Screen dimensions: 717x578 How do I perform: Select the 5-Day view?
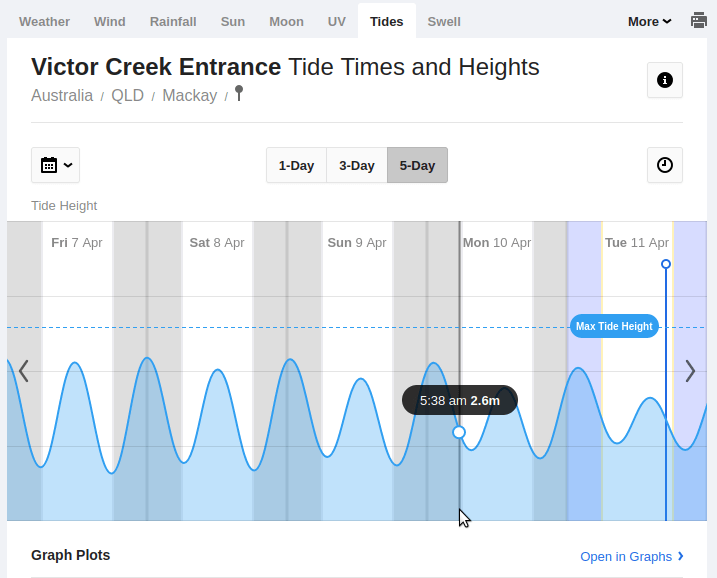417,166
